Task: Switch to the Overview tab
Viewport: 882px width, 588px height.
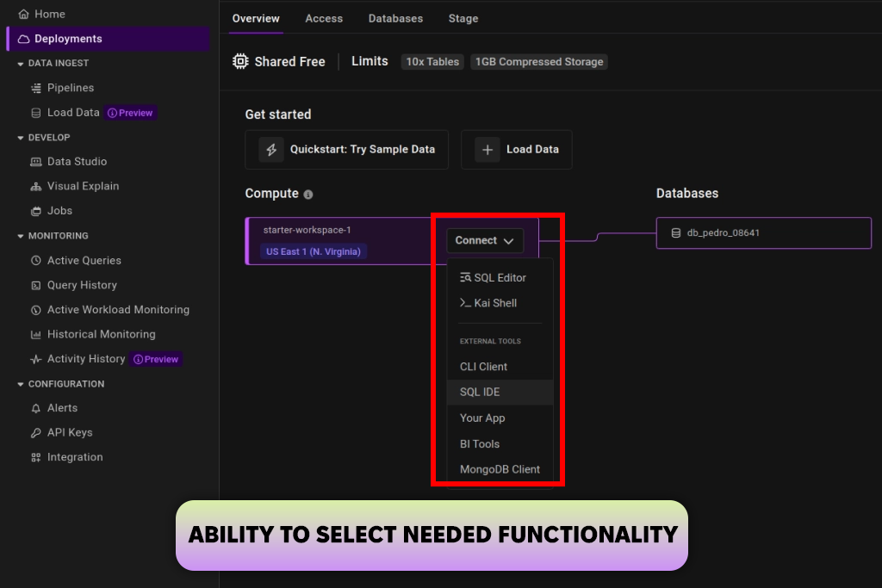Action: point(256,19)
